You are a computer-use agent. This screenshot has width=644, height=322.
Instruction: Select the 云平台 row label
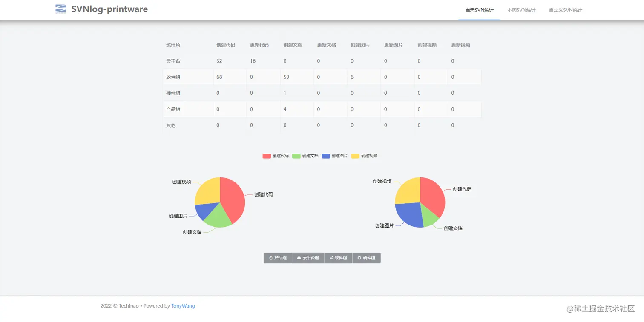click(x=173, y=61)
